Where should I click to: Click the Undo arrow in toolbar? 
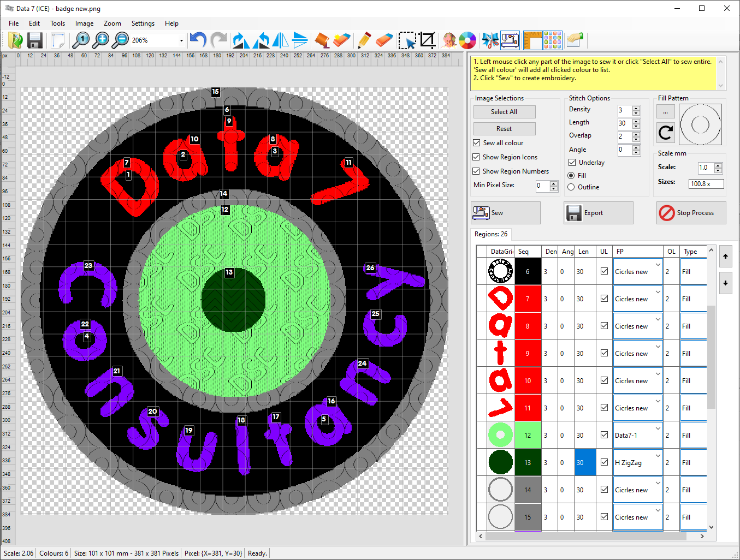[x=198, y=40]
